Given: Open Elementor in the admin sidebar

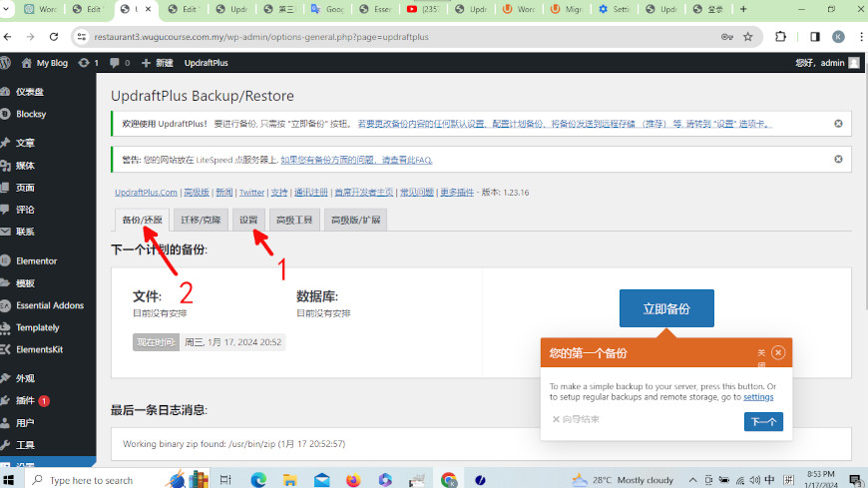Looking at the screenshot, I should 36,260.
